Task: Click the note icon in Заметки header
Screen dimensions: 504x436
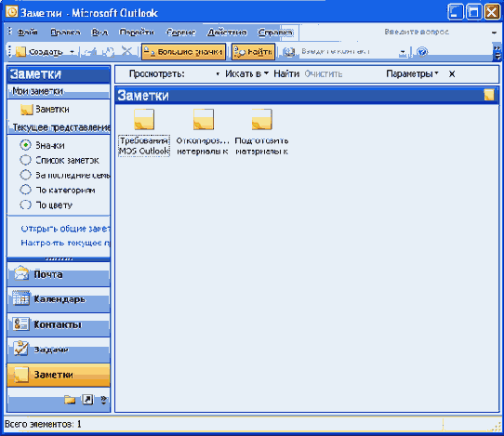Action: click(489, 95)
